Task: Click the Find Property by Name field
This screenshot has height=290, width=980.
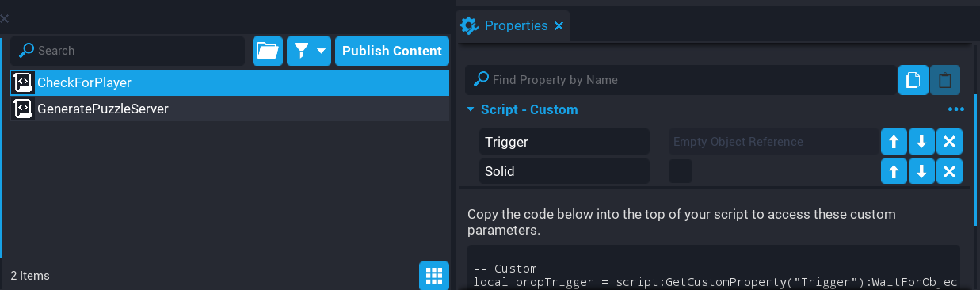Action: coord(681,80)
